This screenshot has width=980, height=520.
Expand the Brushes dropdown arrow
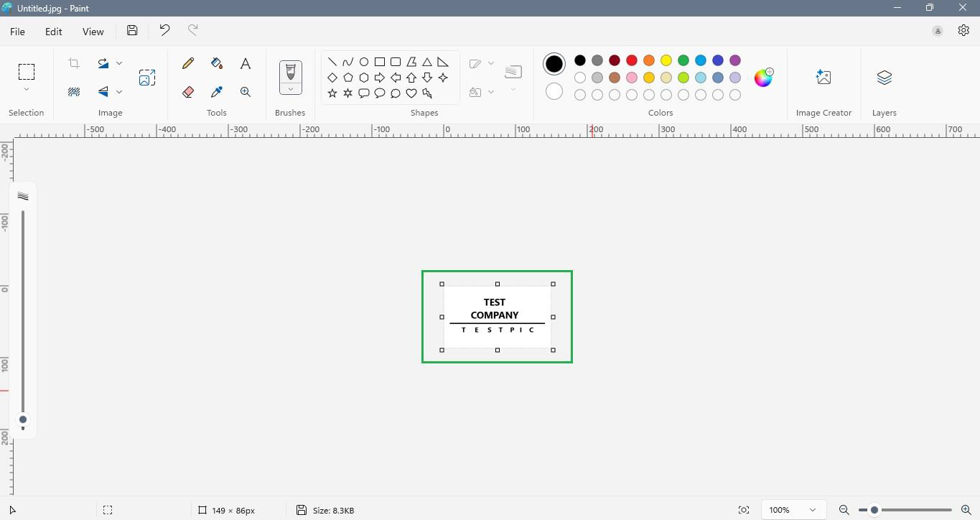click(x=290, y=89)
